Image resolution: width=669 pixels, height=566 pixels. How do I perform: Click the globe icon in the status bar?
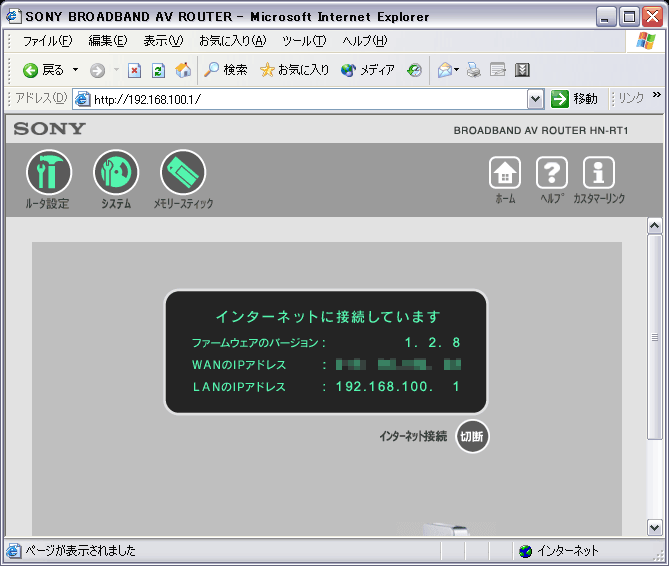pos(526,551)
